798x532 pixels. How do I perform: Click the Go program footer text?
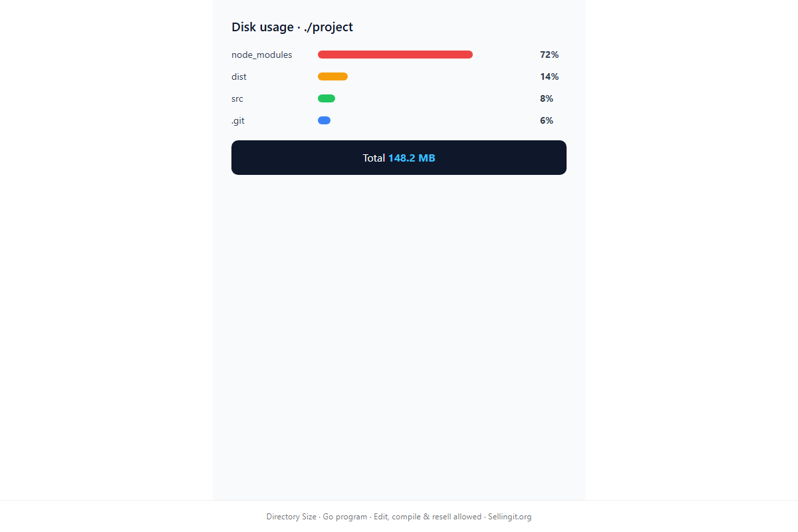[x=345, y=517]
